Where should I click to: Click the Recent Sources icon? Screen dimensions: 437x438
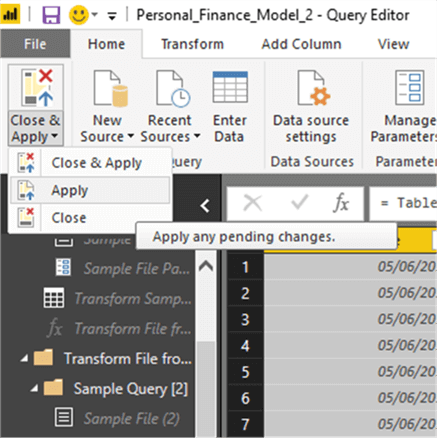click(x=173, y=88)
